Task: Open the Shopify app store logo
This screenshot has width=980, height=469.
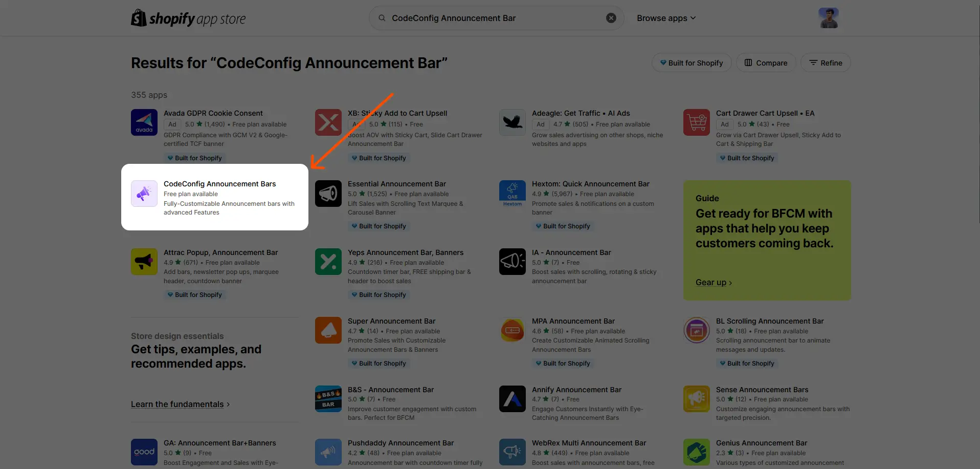Action: click(x=188, y=18)
